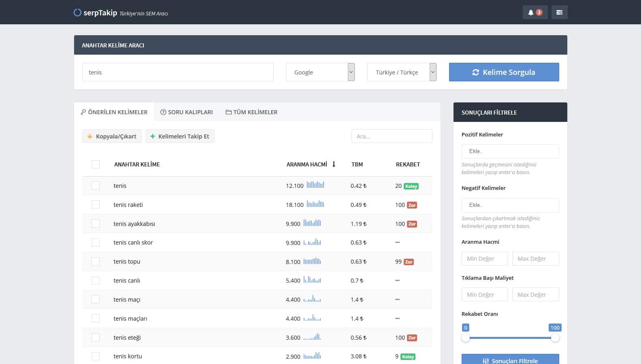Apply filters with Sonuçları Filtrele button

[510, 360]
